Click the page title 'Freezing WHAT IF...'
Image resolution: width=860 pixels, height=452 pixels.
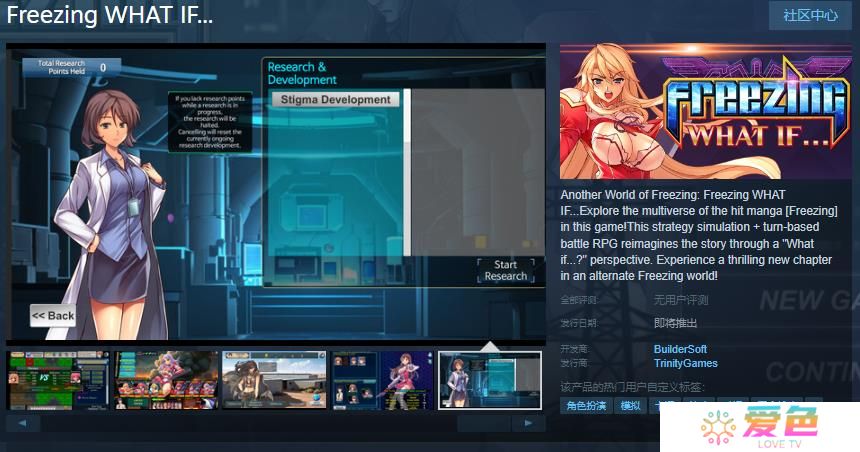pos(109,15)
